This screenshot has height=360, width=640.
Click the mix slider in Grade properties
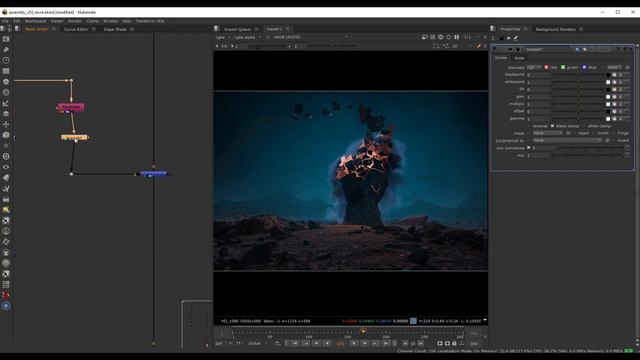click(589, 156)
